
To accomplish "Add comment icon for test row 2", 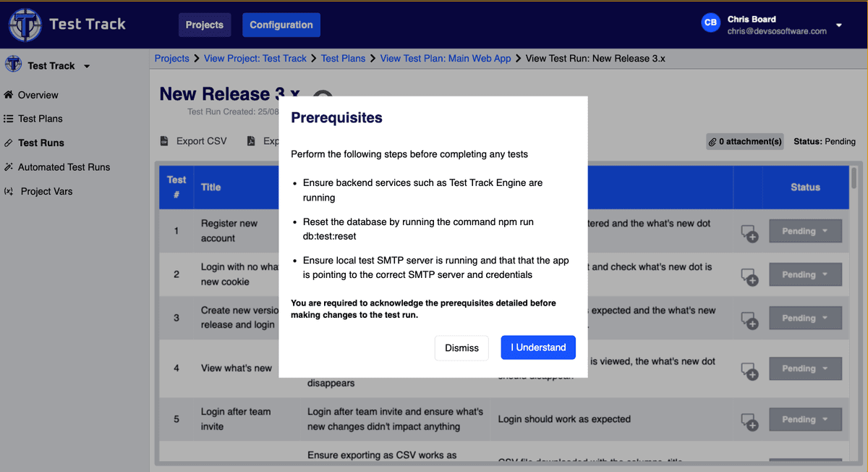I will pyautogui.click(x=749, y=276).
